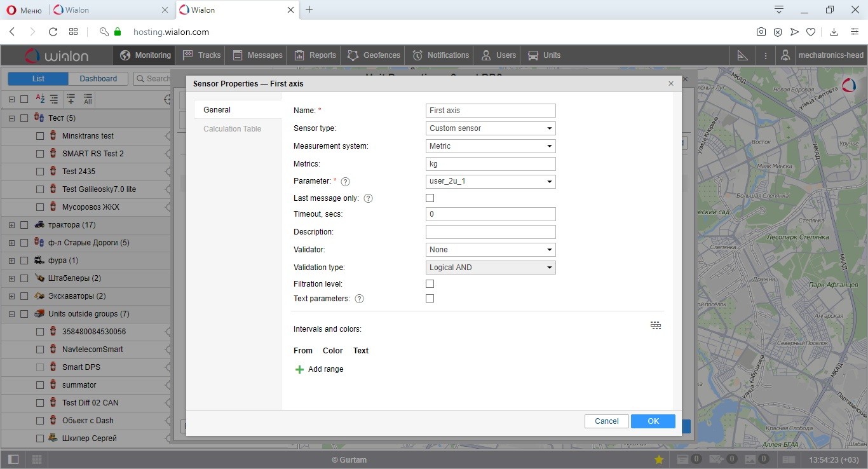Click the intervals table icon
This screenshot has height=469, width=868.
656,325
